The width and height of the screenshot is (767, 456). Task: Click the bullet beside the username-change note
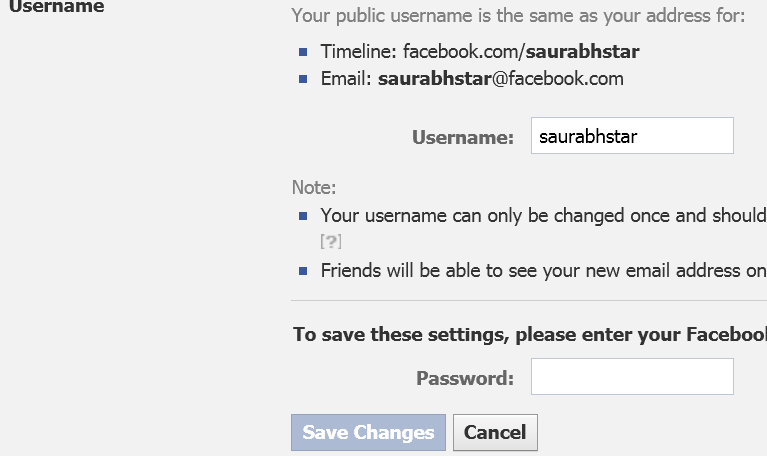tap(303, 216)
